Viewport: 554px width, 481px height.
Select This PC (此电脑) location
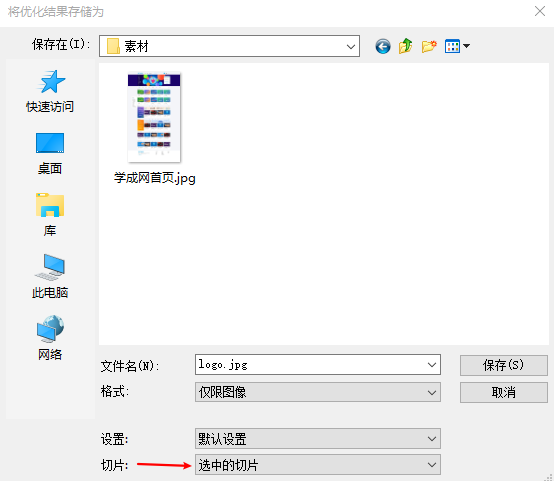click(50, 277)
